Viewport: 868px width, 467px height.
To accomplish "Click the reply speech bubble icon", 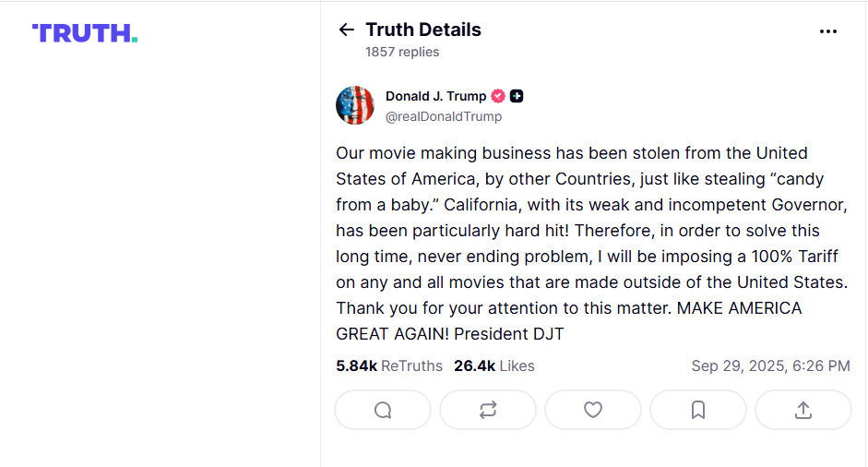I will pyautogui.click(x=383, y=410).
